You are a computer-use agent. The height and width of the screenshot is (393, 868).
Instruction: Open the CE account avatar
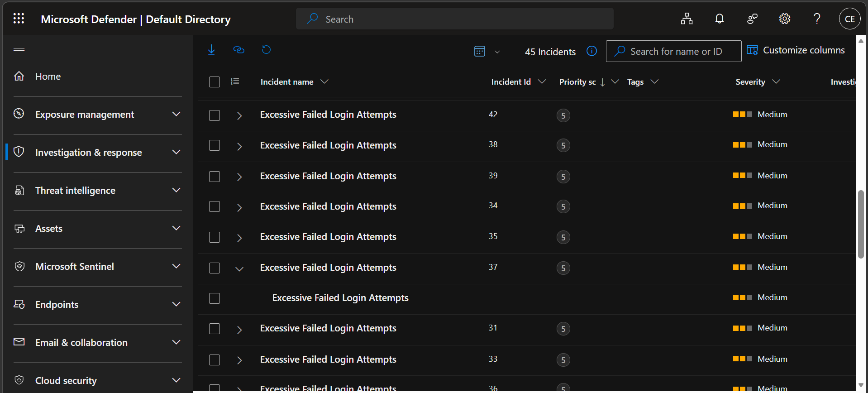tap(850, 19)
